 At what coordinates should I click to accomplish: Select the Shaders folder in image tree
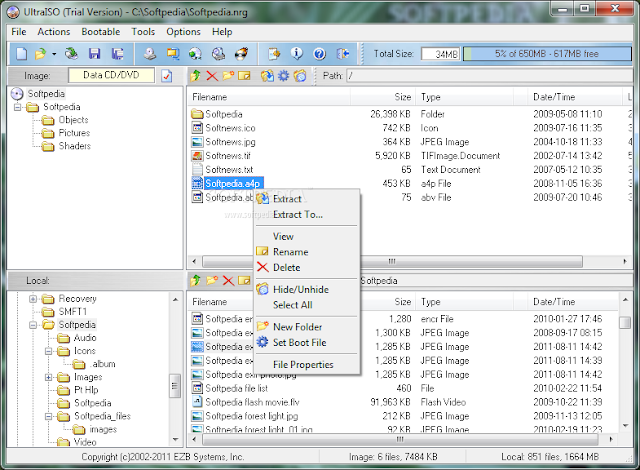pyautogui.click(x=75, y=146)
